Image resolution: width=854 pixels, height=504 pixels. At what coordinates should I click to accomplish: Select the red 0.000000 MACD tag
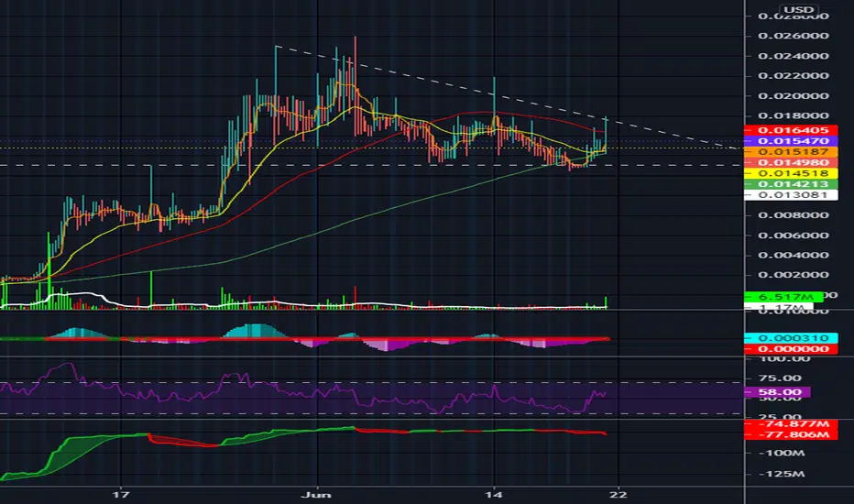tap(791, 349)
